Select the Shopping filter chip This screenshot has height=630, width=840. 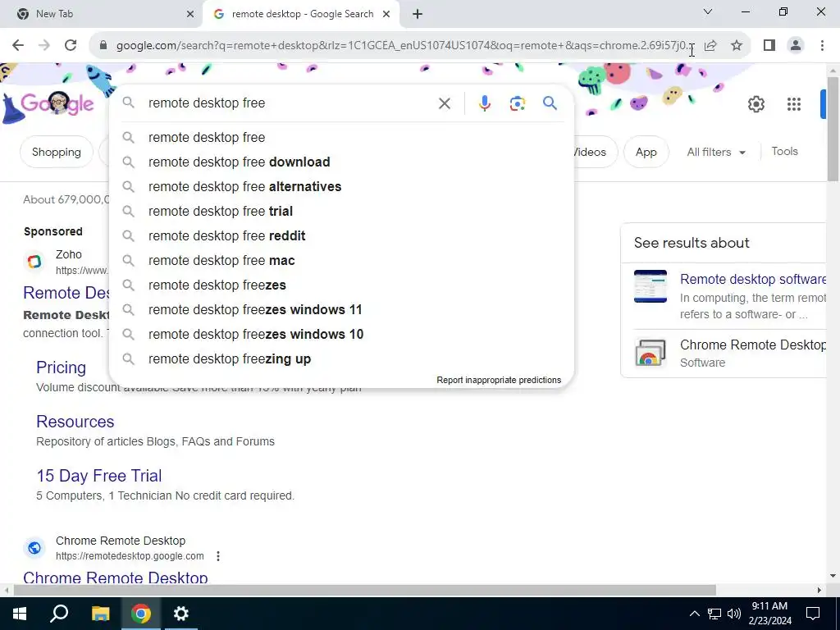pyautogui.click(x=57, y=152)
